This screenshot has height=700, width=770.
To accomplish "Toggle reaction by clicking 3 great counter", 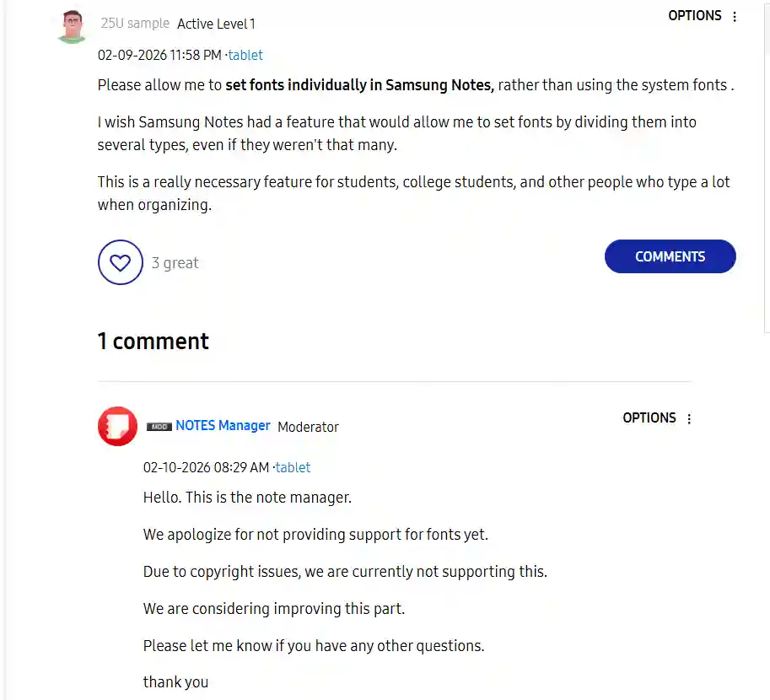I will 175,262.
